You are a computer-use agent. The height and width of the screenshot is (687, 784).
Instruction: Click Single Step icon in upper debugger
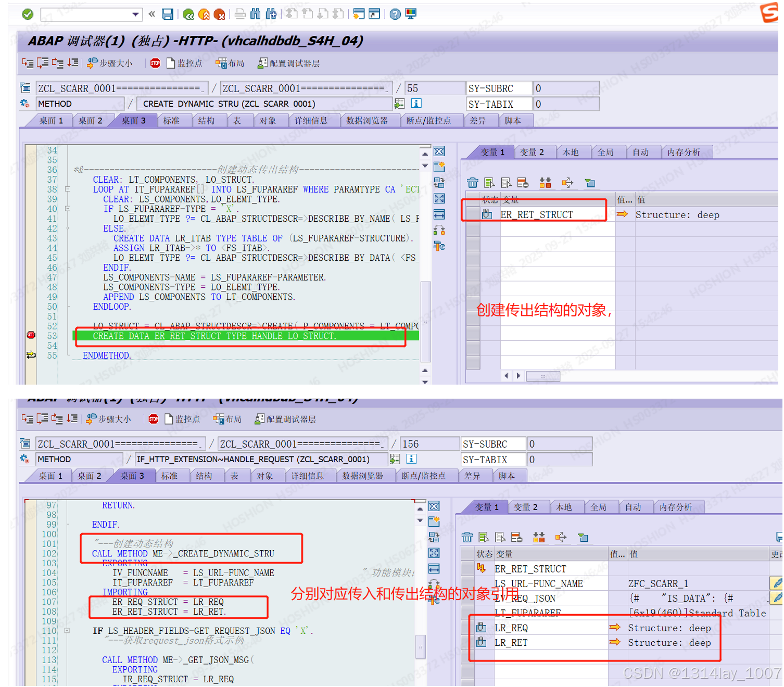(28, 63)
